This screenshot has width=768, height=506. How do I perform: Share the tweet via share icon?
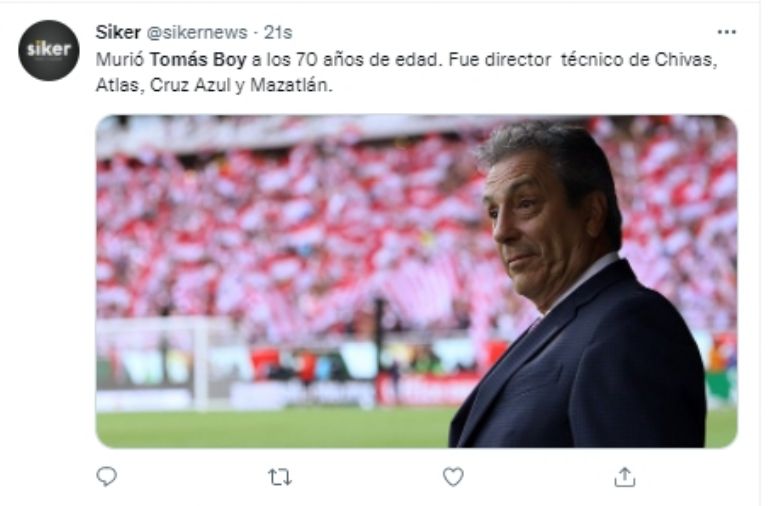(x=625, y=478)
